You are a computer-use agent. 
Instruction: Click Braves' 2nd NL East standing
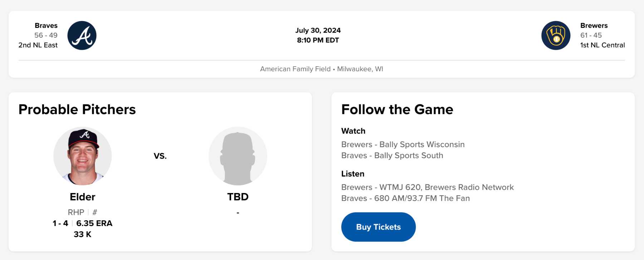click(38, 45)
